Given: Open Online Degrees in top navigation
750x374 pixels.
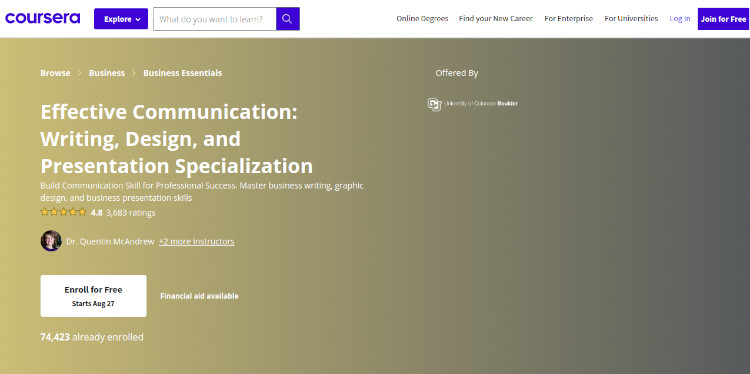Looking at the screenshot, I should 422,19.
